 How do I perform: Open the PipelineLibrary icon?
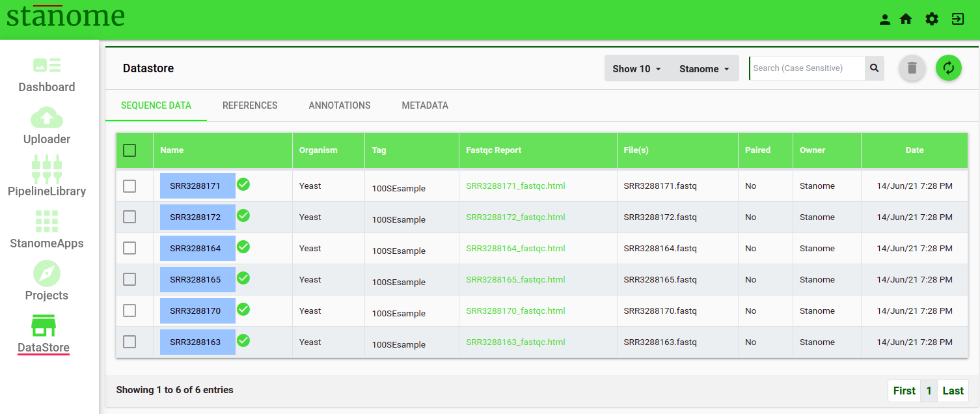coord(47,169)
